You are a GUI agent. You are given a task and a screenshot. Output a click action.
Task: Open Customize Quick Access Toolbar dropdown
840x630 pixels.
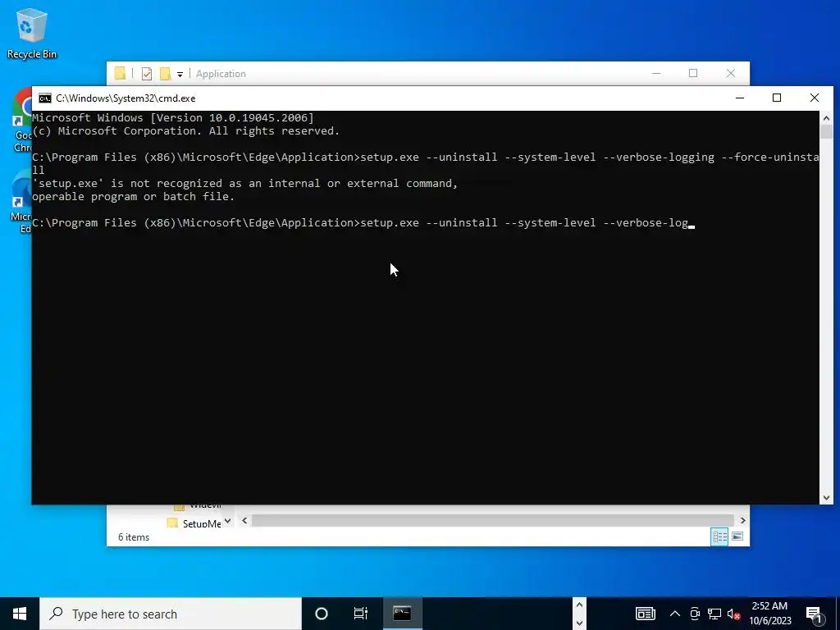click(180, 75)
